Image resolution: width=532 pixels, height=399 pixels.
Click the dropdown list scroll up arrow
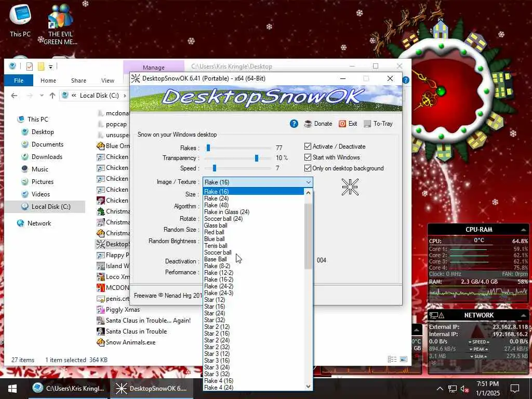[x=308, y=193]
